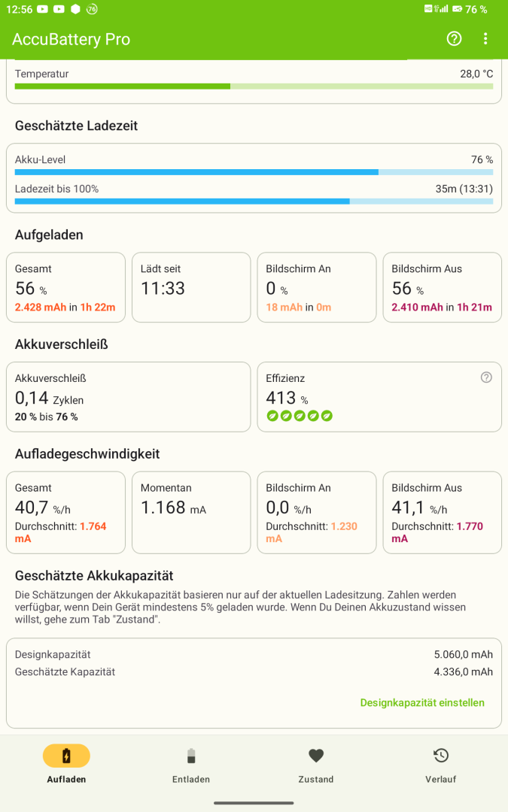Open the Aufgeladen Bildschirm An 0 % card
The height and width of the screenshot is (812, 508).
point(317,287)
